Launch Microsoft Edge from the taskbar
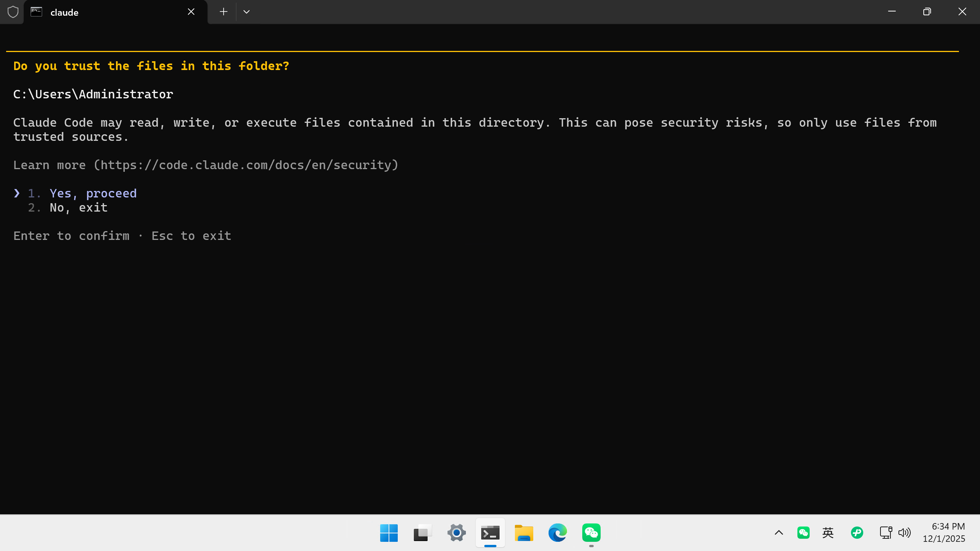 pyautogui.click(x=557, y=533)
